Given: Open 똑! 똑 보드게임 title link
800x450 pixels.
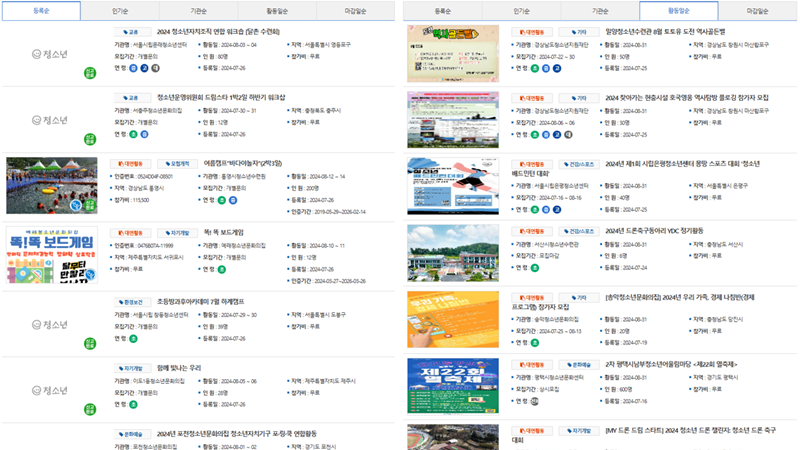Looking at the screenshot, I should pos(223,233).
